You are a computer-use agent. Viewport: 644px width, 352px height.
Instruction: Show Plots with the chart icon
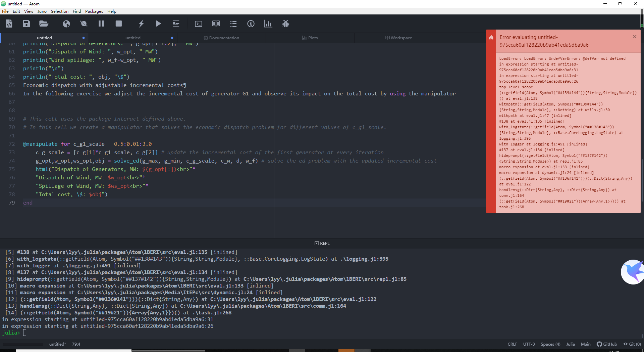tap(268, 24)
